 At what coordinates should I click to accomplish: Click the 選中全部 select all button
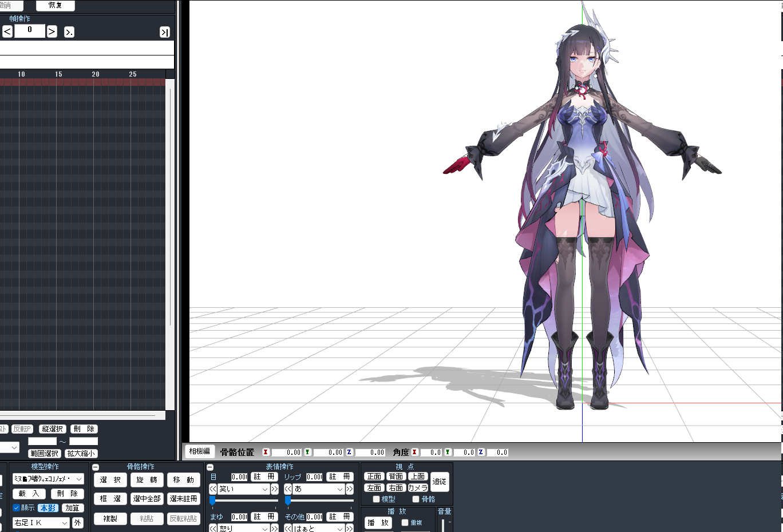(147, 499)
